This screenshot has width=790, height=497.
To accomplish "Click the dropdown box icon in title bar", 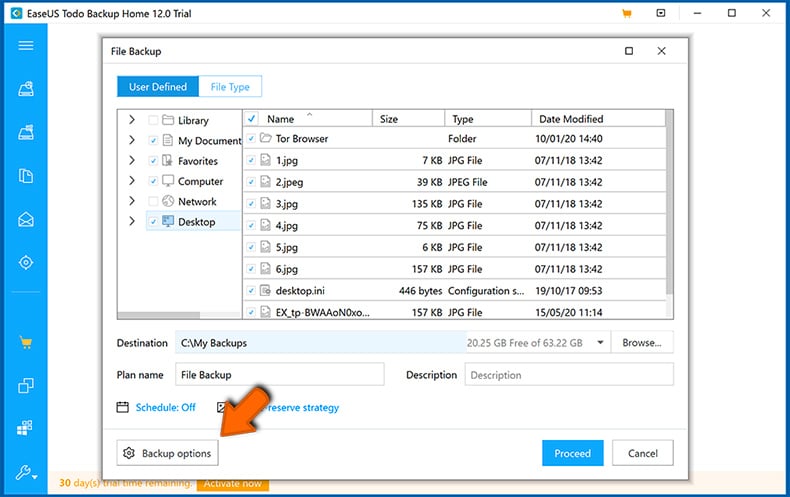I will [x=661, y=13].
